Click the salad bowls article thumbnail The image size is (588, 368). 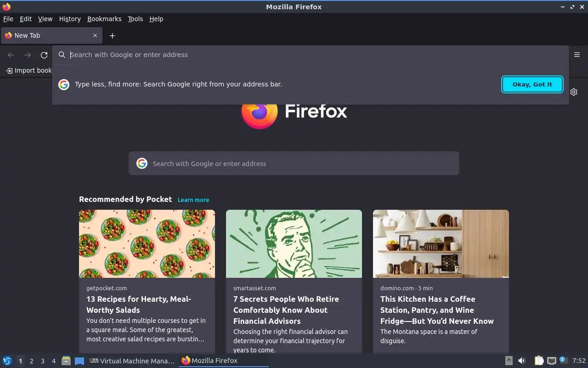pyautogui.click(x=147, y=244)
